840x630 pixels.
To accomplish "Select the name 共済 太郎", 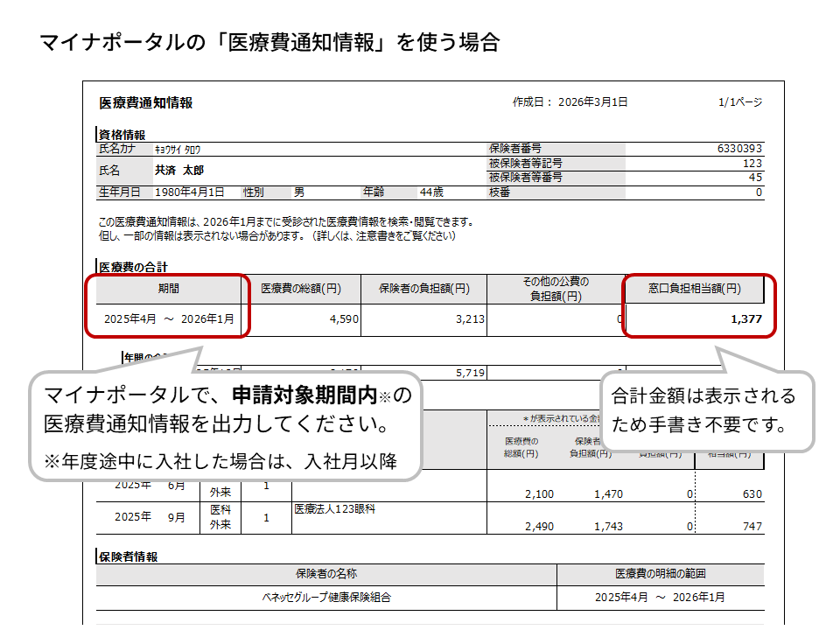I will (179, 170).
